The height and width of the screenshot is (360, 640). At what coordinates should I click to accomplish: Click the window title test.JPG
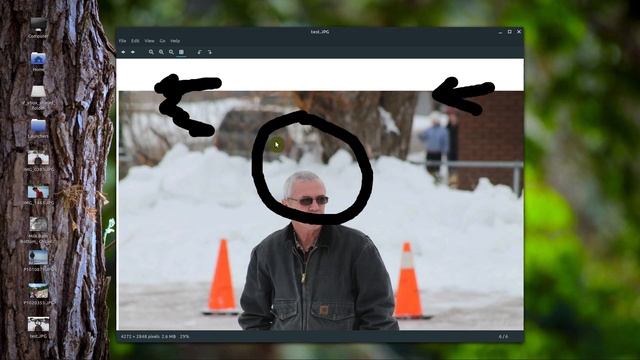(320, 32)
